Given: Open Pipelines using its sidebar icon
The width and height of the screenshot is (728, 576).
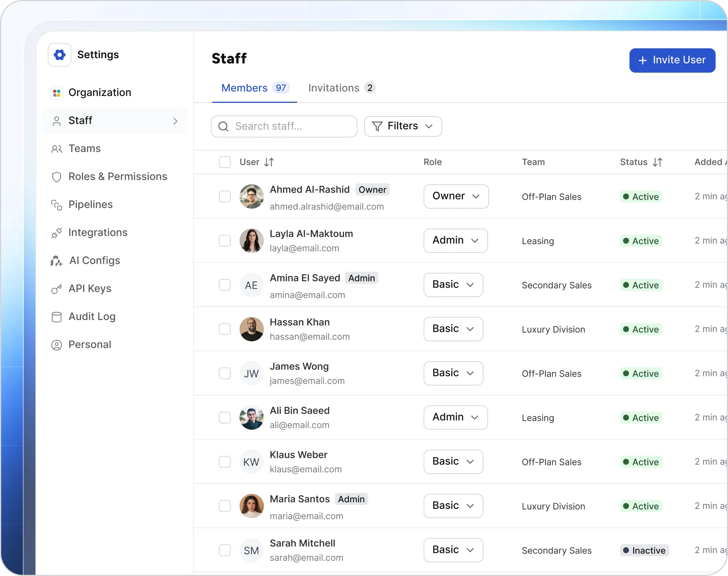Looking at the screenshot, I should pyautogui.click(x=57, y=205).
